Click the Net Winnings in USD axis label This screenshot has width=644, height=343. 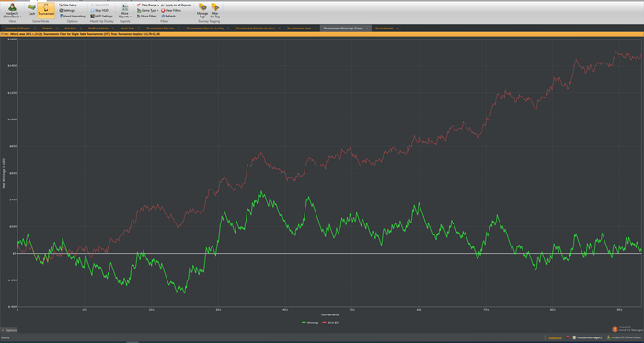4,173
